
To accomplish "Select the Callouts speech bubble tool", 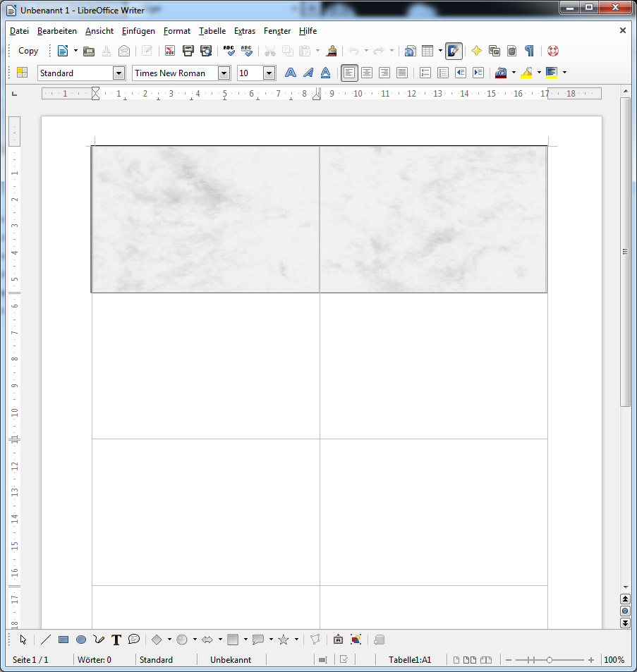I will coord(134,640).
